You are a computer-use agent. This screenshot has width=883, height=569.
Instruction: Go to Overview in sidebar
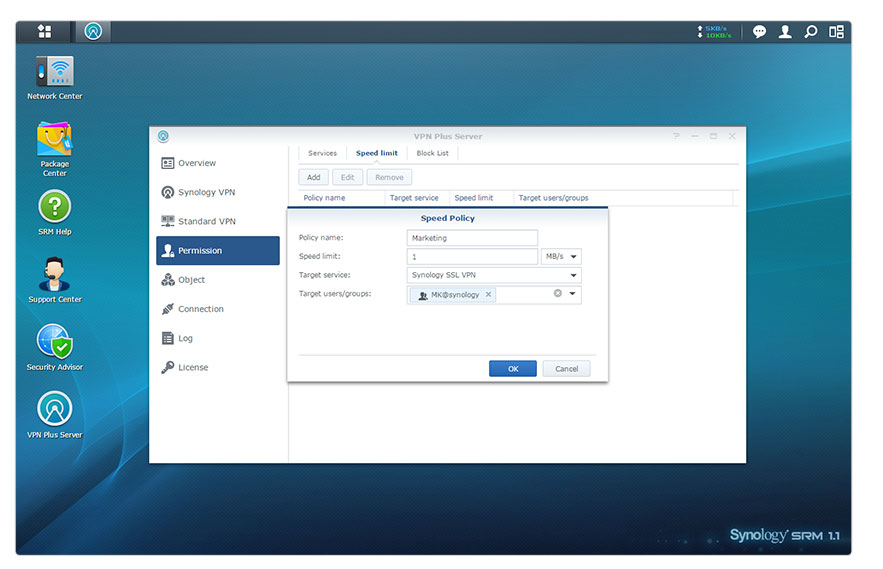tap(217, 163)
